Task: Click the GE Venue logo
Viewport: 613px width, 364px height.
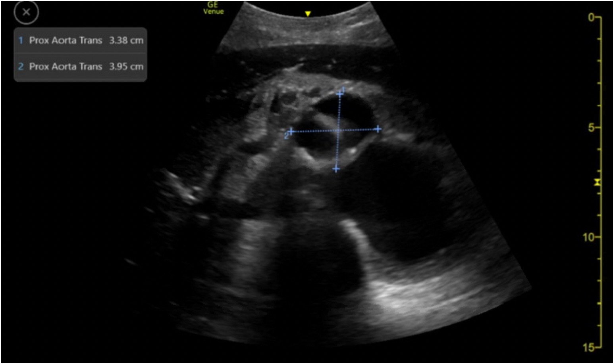Action: pos(214,8)
